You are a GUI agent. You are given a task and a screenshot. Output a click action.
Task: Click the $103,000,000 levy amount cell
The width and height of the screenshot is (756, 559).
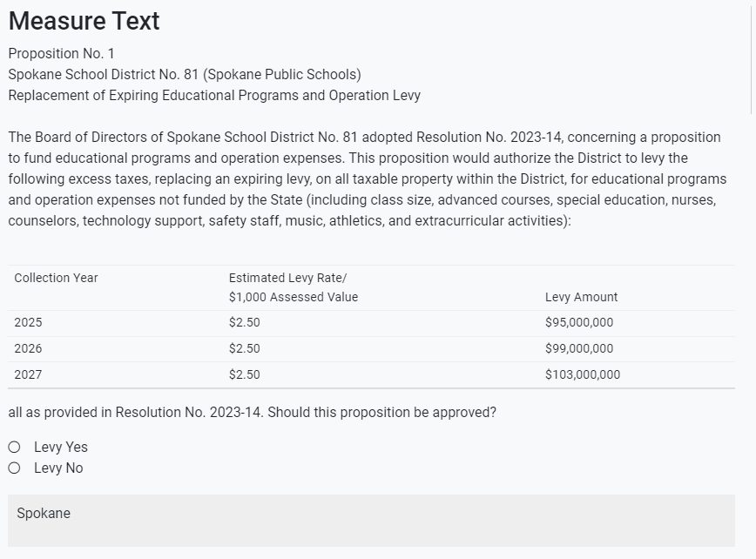pos(584,374)
